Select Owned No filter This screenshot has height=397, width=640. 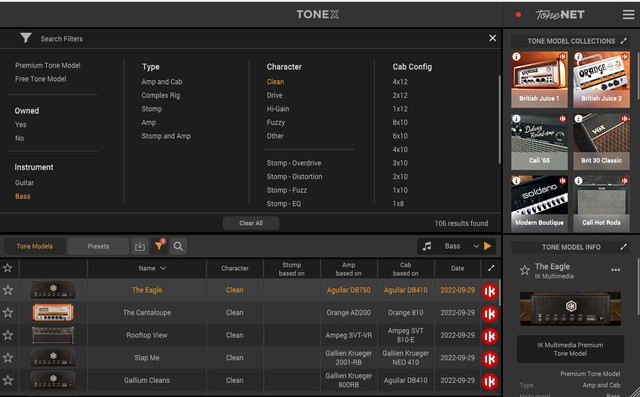pos(19,138)
